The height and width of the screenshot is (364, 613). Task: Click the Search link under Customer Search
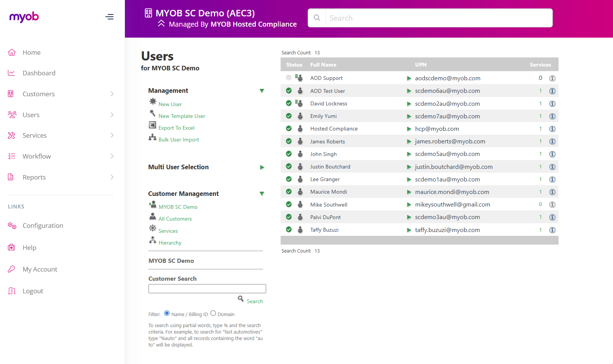(x=255, y=301)
